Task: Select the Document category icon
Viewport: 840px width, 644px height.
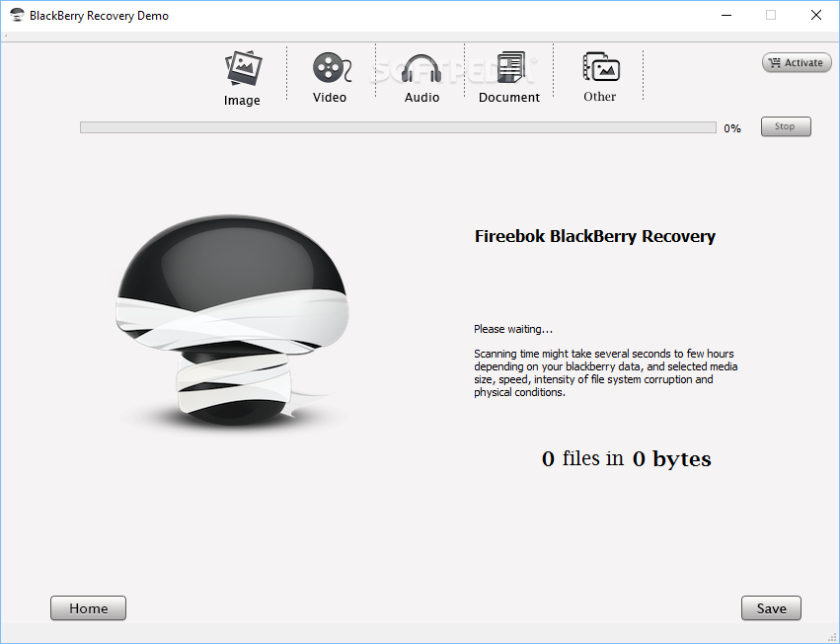Action: [511, 67]
